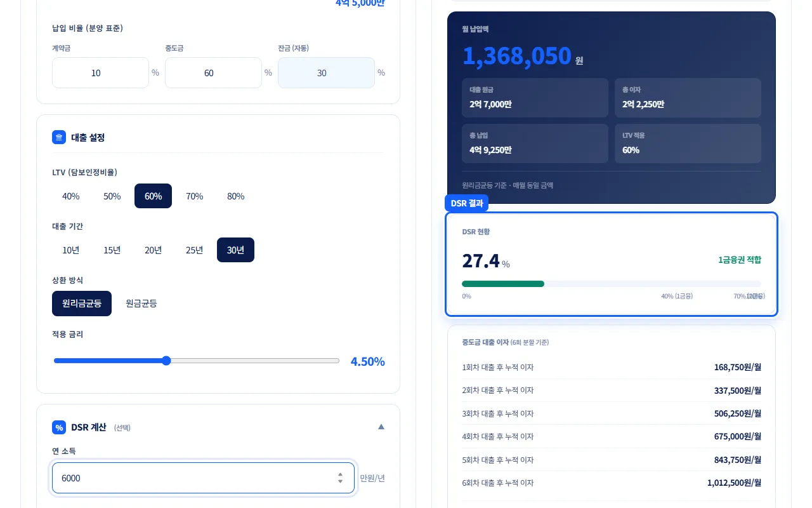The width and height of the screenshot is (812, 508).
Task: Click the 2회차 interest amount 337,500원/월
Action: coord(738,391)
